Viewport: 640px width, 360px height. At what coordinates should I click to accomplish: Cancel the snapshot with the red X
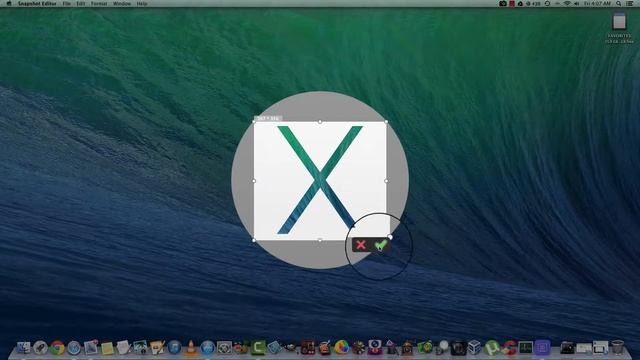tap(360, 245)
